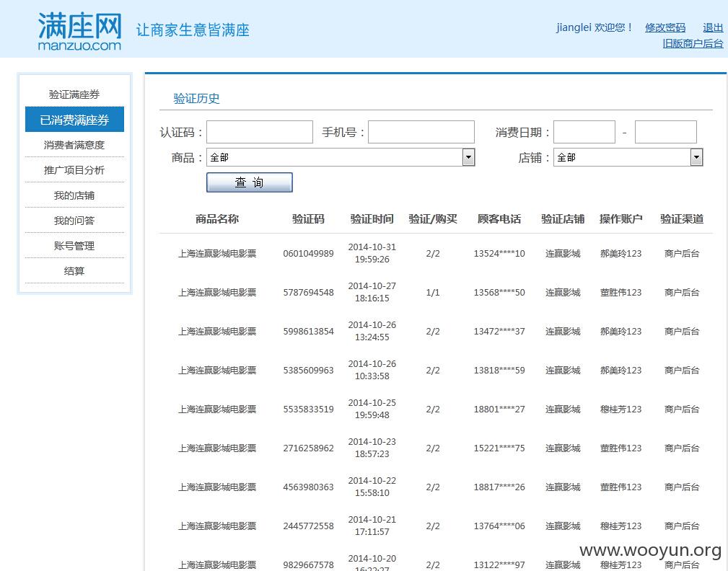Screen dimensions: 728x571
Task: Click the 商品 combo box showing 全部
Action: point(341,157)
